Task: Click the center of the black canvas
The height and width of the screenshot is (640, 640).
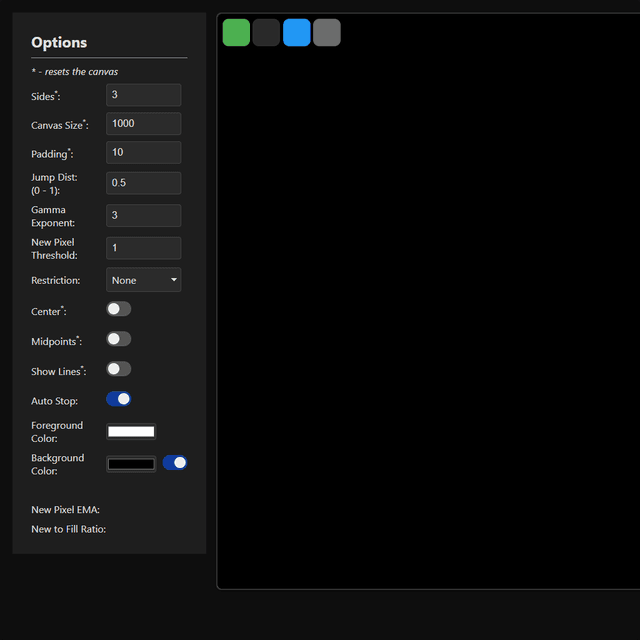Action: (429, 301)
